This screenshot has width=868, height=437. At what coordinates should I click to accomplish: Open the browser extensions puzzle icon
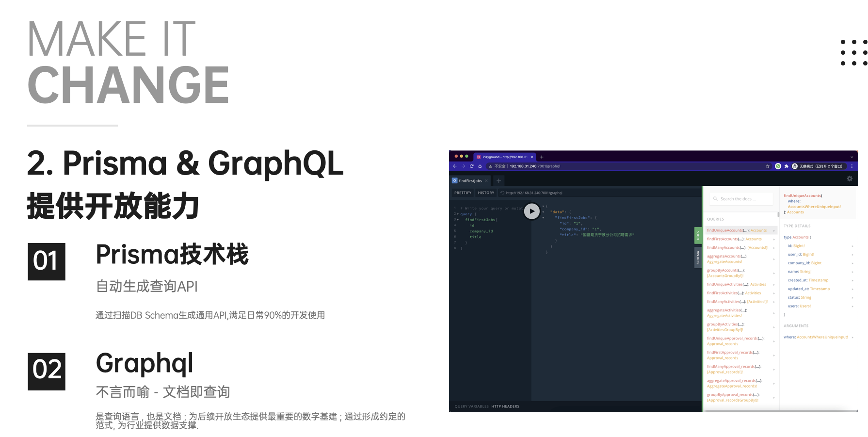786,166
